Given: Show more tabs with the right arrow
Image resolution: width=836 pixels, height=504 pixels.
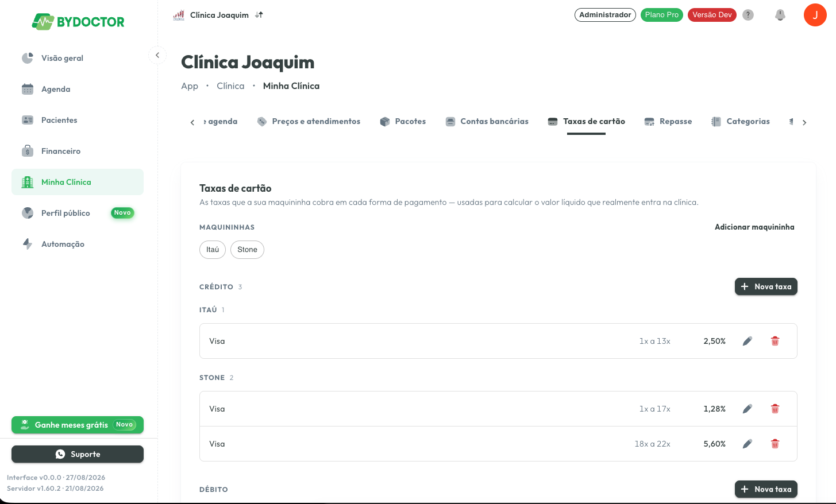Looking at the screenshot, I should click(x=804, y=122).
